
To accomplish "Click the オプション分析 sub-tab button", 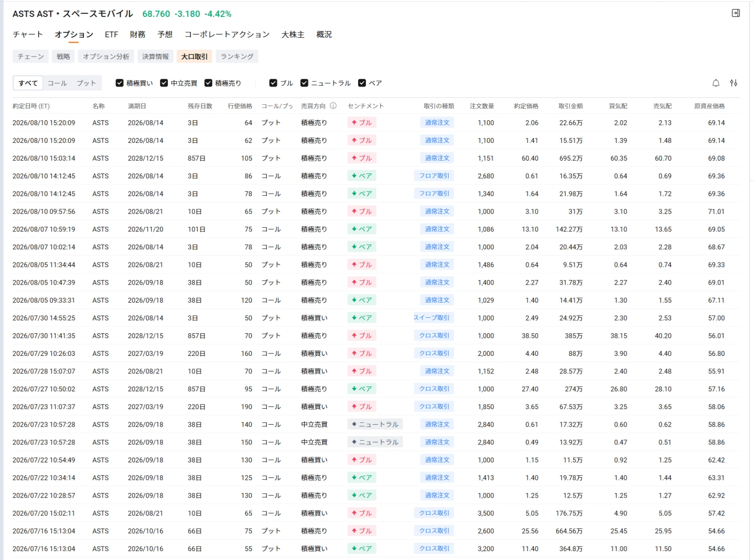I will coord(106,57).
